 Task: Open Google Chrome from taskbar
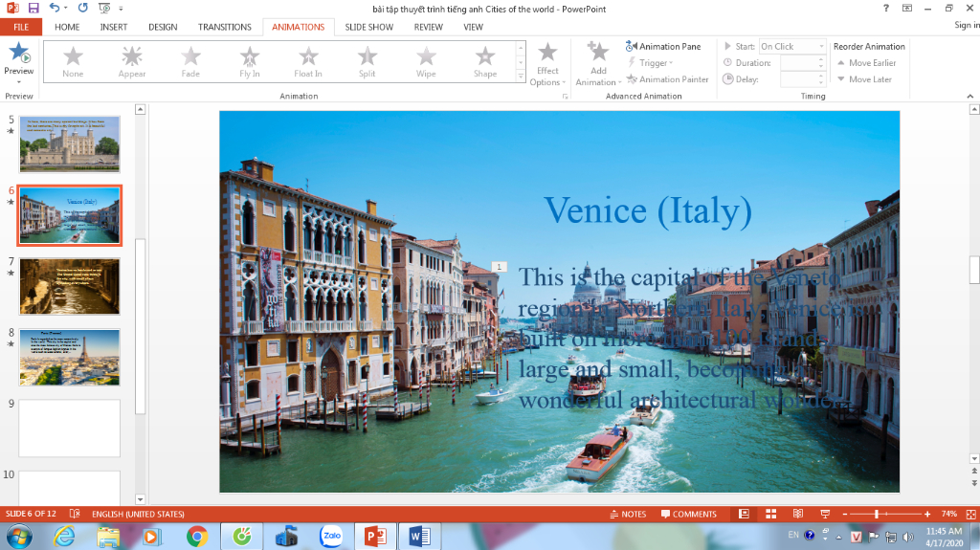pyautogui.click(x=197, y=537)
